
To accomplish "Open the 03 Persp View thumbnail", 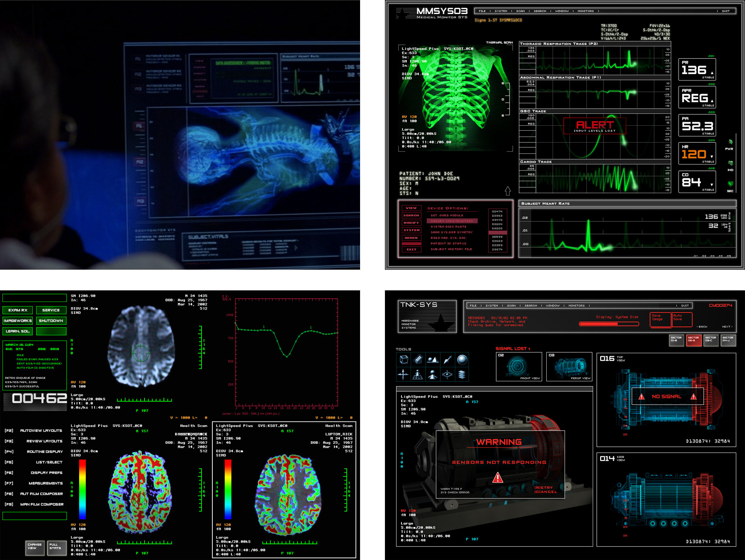I will pyautogui.click(x=570, y=366).
